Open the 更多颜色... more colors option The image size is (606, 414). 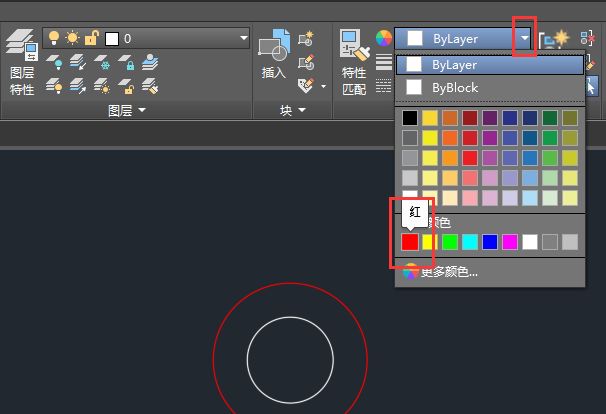coord(441,272)
